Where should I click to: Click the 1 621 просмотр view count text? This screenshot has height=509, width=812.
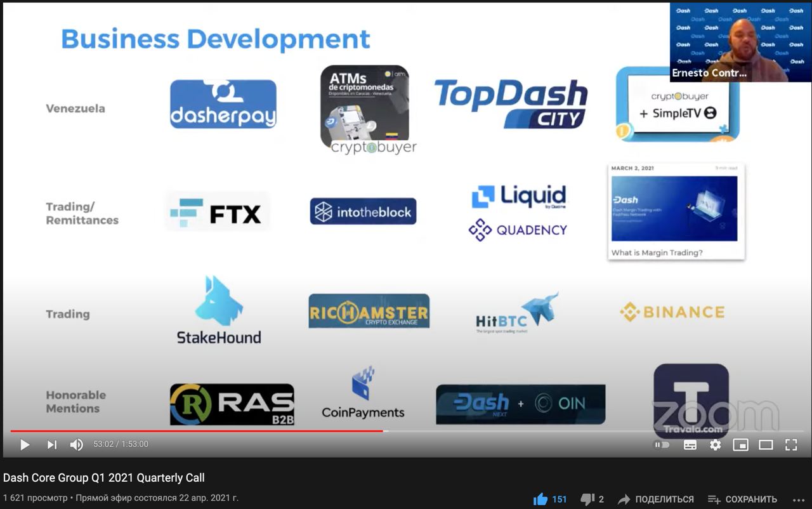coord(35,498)
